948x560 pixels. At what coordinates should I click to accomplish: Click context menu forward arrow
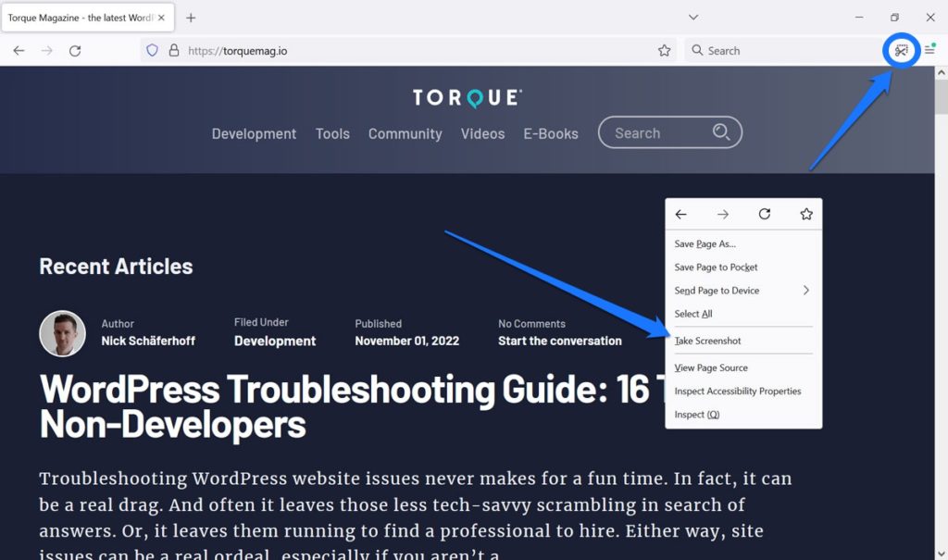pyautogui.click(x=722, y=214)
